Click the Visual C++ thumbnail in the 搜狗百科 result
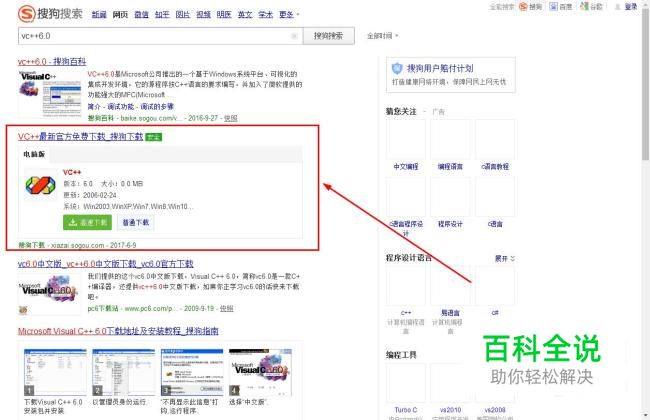Viewport: 650px width, 420px height. 50,94
